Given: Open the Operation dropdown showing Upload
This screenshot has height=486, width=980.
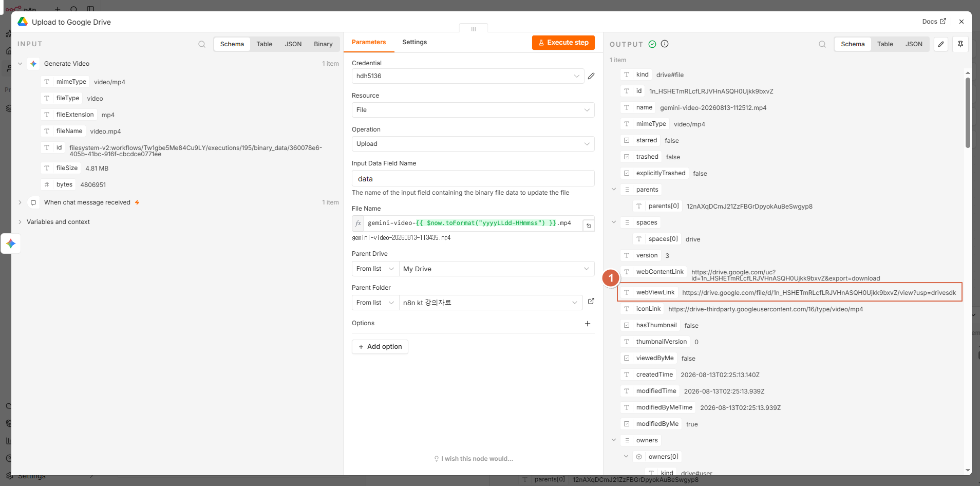Looking at the screenshot, I should pos(473,144).
